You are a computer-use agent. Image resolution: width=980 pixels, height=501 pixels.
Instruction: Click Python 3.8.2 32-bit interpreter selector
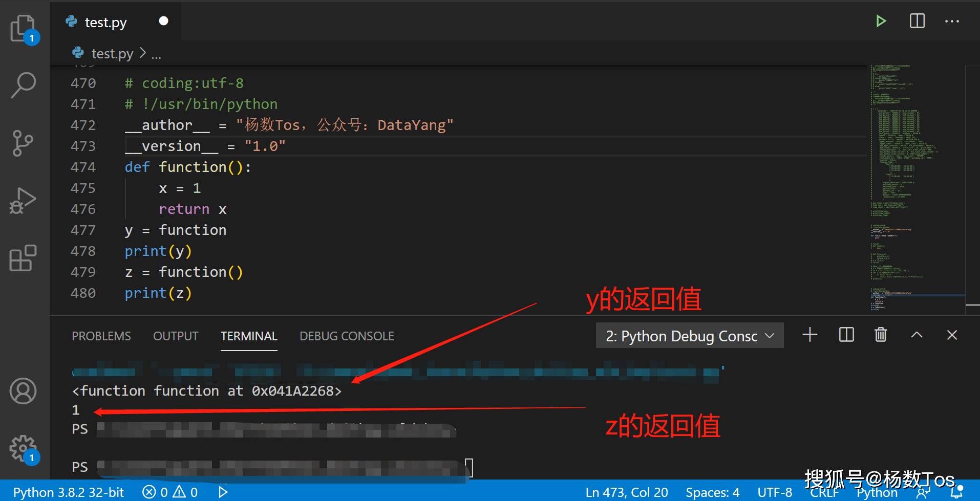click(x=69, y=492)
